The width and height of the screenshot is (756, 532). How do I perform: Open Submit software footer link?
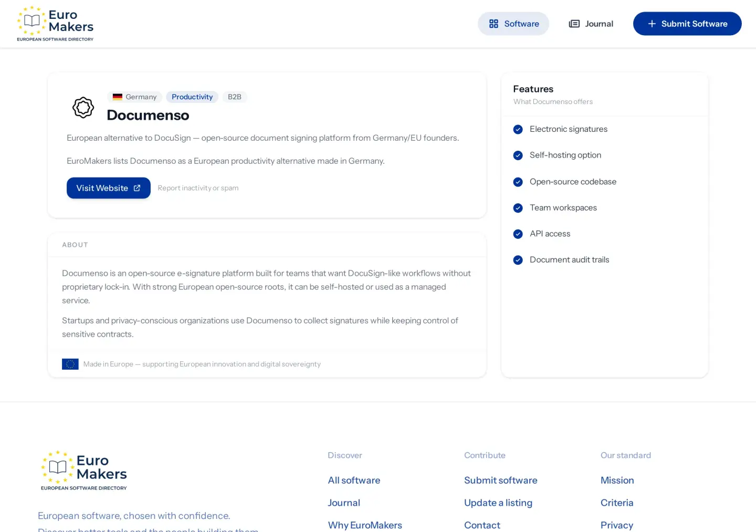pos(501,480)
